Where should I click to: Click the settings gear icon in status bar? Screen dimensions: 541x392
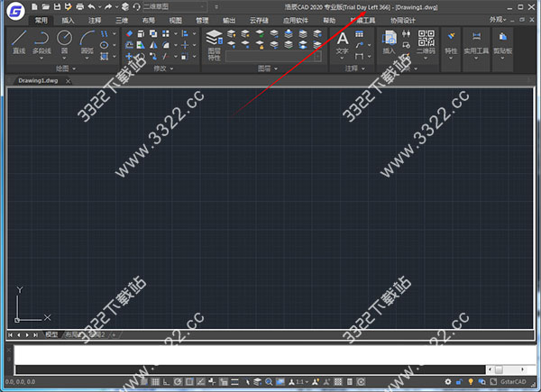click(x=448, y=382)
